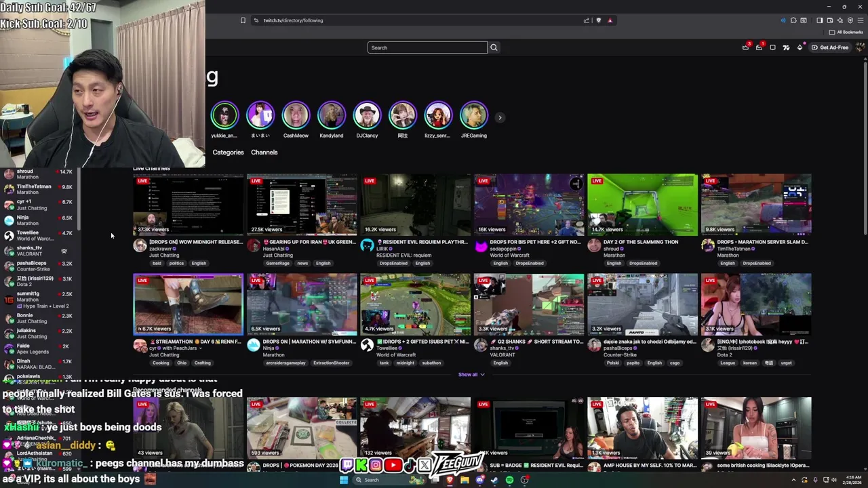Screen dimensions: 868x488
Task: Select pashaBiceps in the sidebar list
Action: (38, 266)
